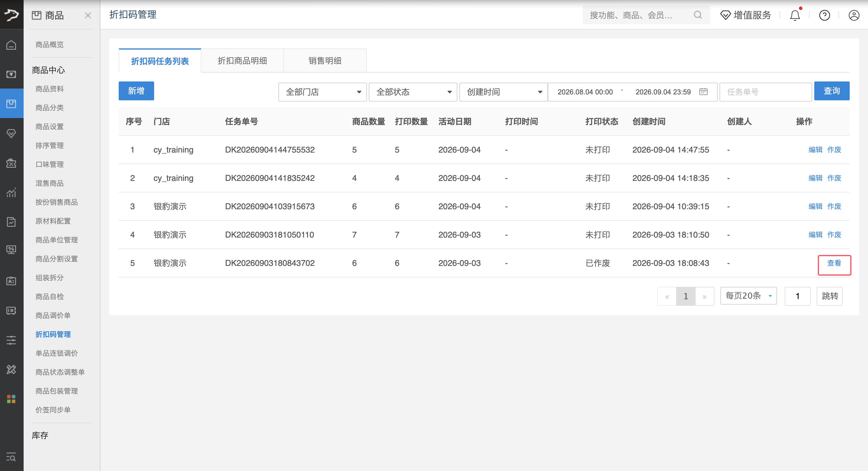Viewport: 868px width, 471px height.
Task: Click the 查询 search button
Action: coord(832,91)
